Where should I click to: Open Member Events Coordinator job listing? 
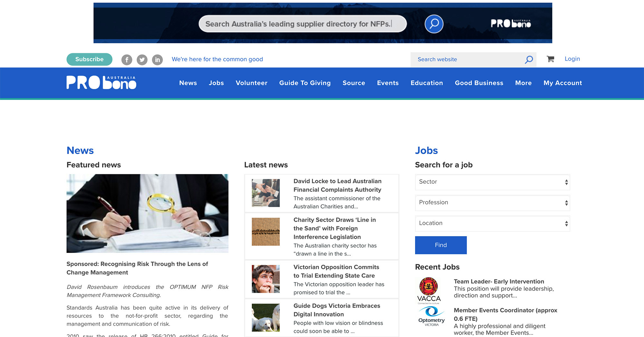(505, 314)
